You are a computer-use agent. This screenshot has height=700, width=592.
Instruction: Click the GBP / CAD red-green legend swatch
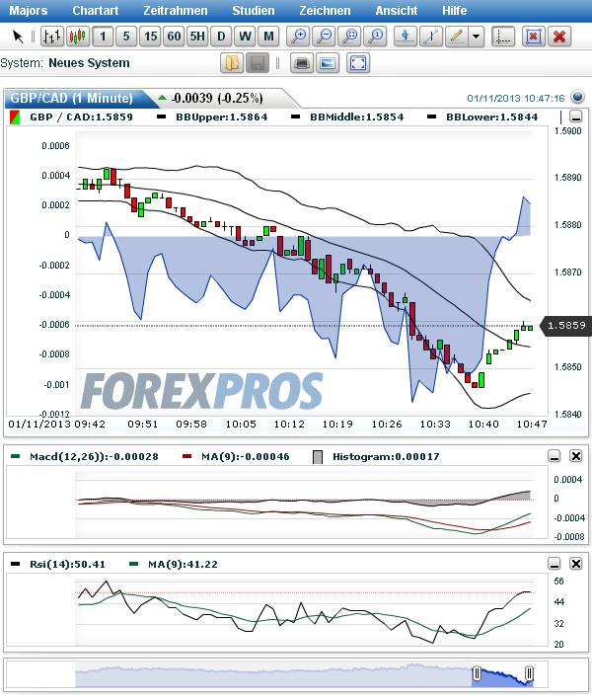(15, 117)
